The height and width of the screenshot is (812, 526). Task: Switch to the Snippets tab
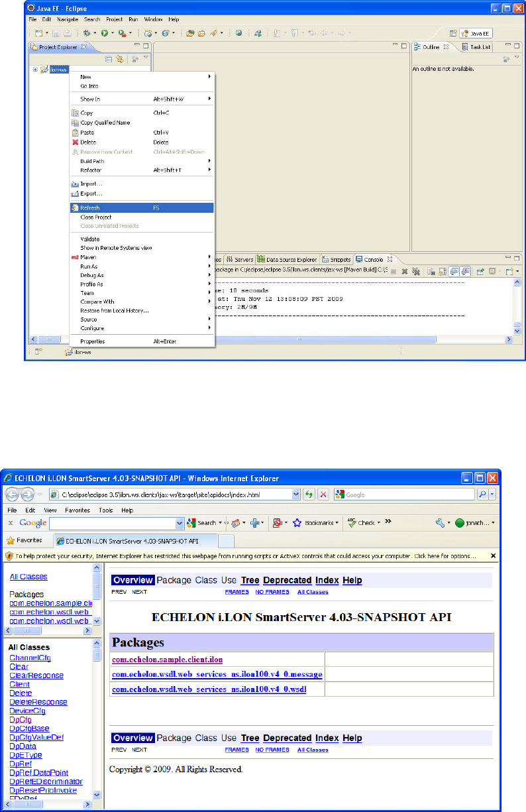click(x=337, y=259)
